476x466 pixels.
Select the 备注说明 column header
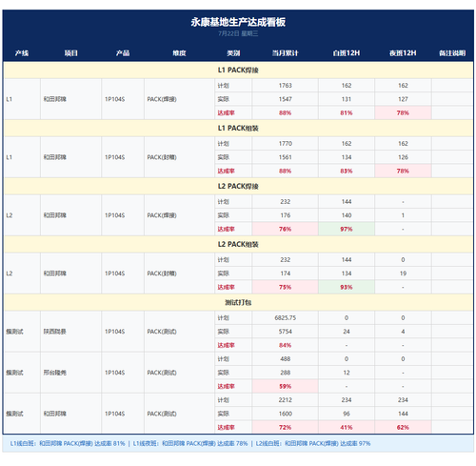pyautogui.click(x=452, y=53)
